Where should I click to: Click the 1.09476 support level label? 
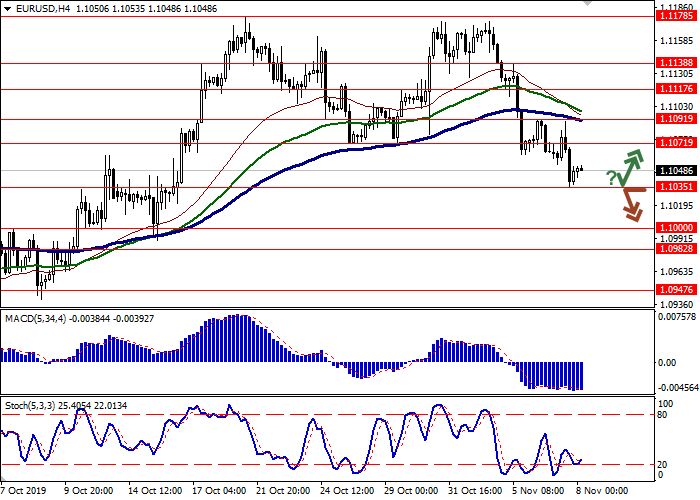tap(675, 290)
